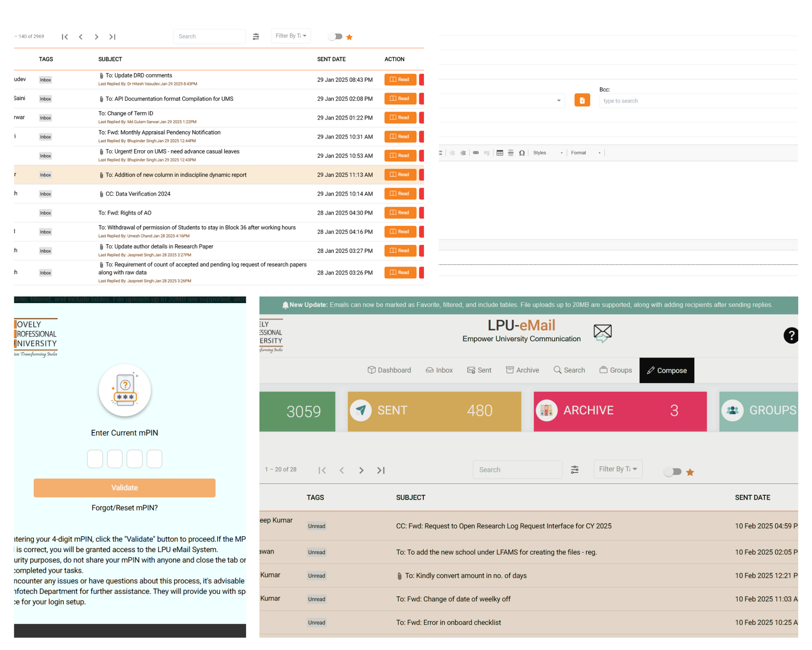Open Filter By Tag dropdown in lower list
812x650 pixels.
[x=618, y=469]
